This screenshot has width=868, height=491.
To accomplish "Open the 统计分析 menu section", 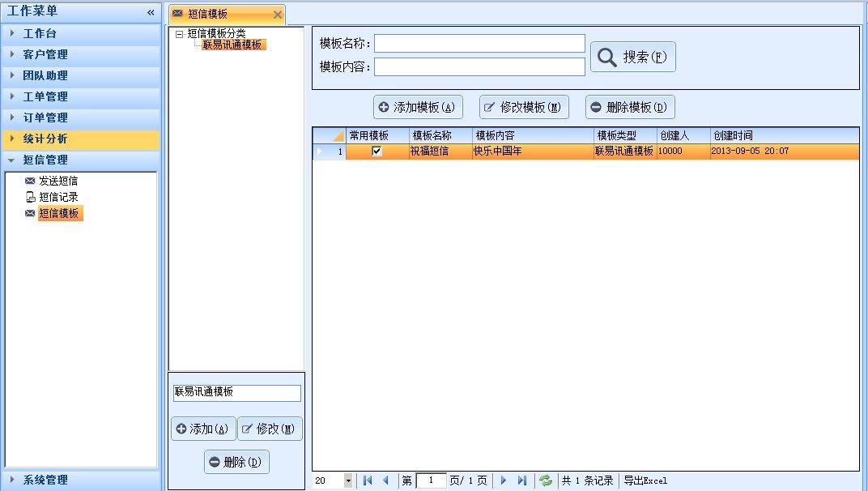I will [x=45, y=139].
